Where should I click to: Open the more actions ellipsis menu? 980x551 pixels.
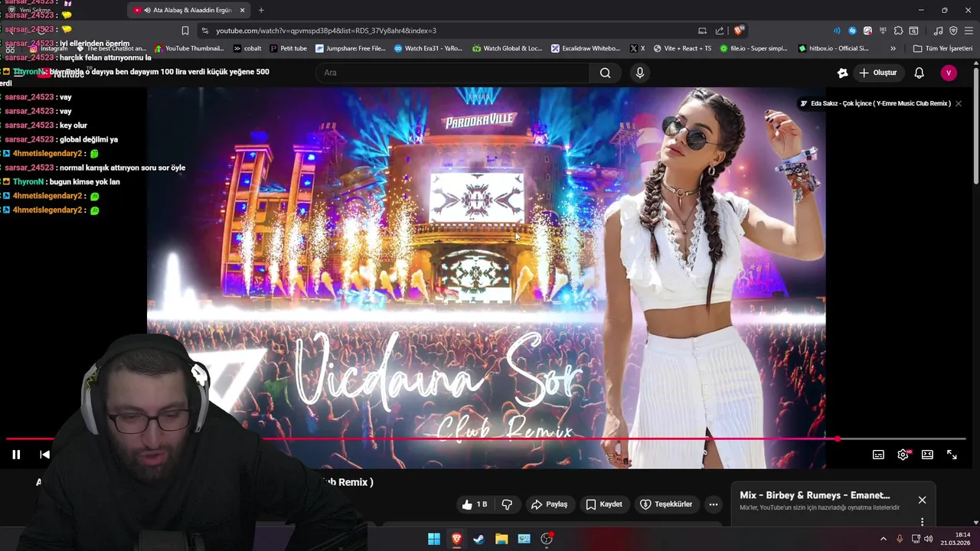[x=714, y=504]
